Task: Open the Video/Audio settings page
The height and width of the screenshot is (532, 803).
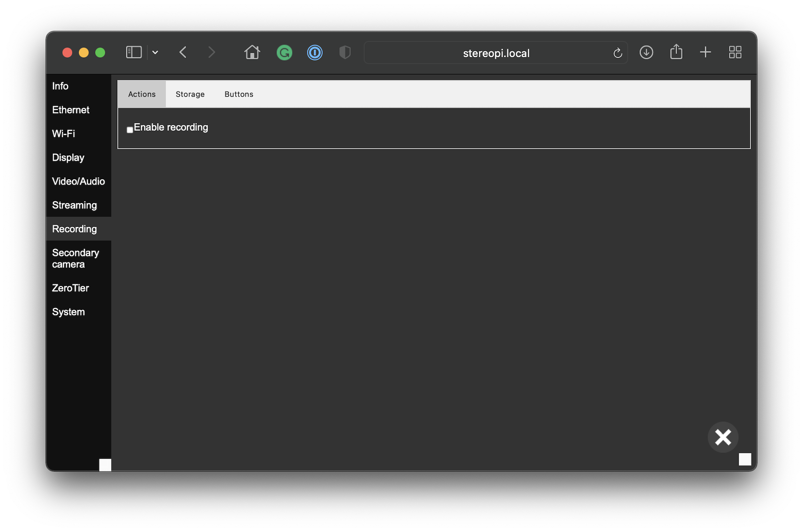Action: (x=78, y=181)
